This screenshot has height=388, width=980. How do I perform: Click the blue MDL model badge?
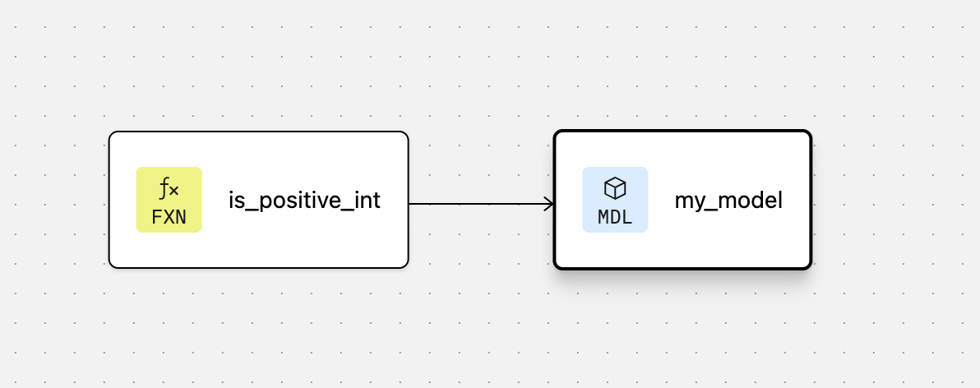coord(615,200)
